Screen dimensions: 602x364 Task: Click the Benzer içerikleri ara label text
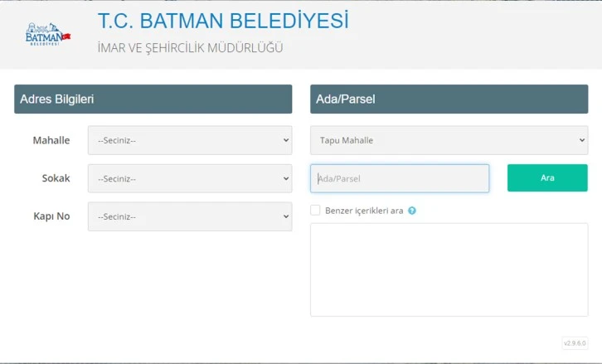click(x=364, y=211)
